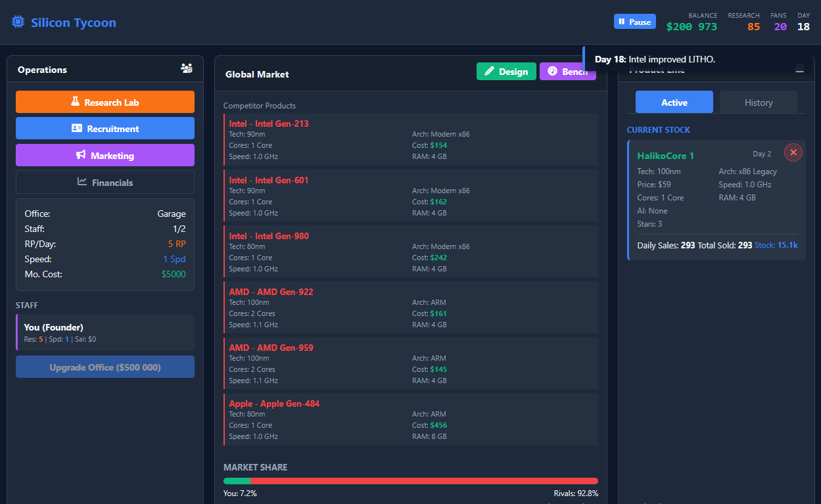Click the Global Market heading
The height and width of the screenshot is (504, 821).
pos(257,74)
